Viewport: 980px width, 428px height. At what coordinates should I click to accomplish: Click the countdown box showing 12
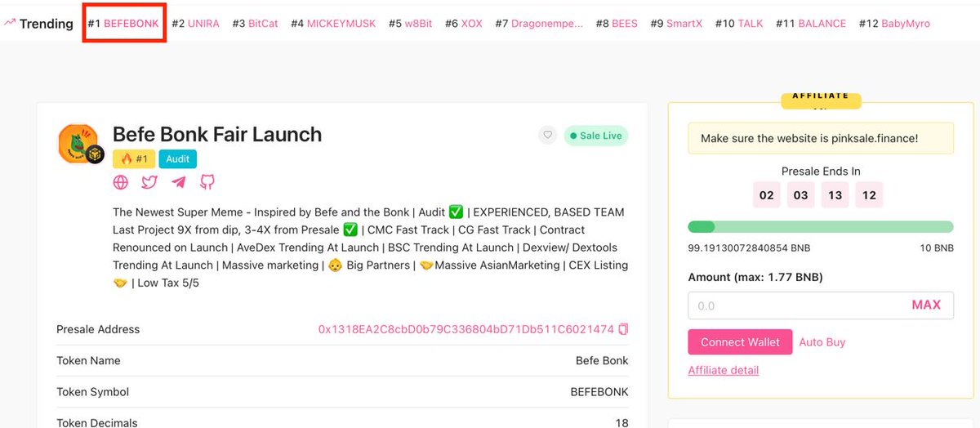point(869,195)
